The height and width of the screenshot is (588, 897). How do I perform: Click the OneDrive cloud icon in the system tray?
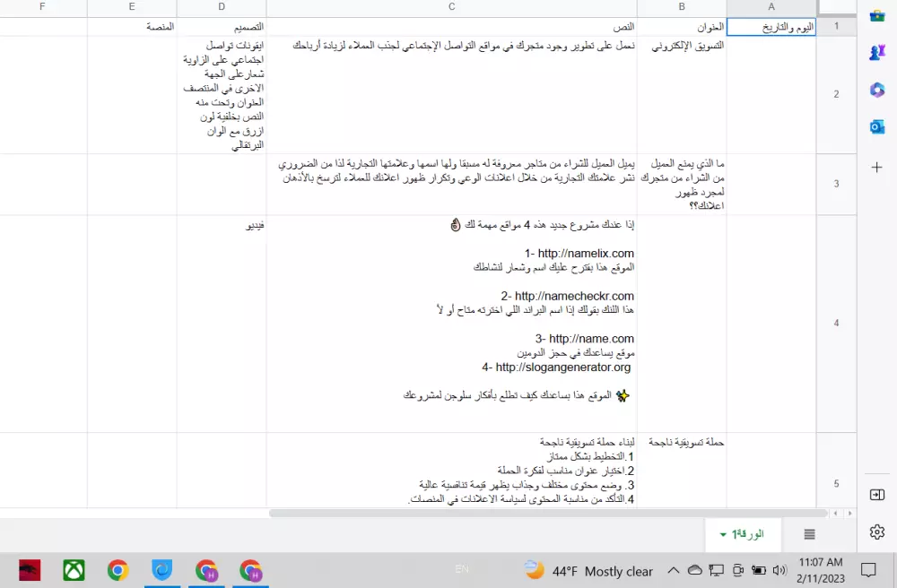click(694, 570)
